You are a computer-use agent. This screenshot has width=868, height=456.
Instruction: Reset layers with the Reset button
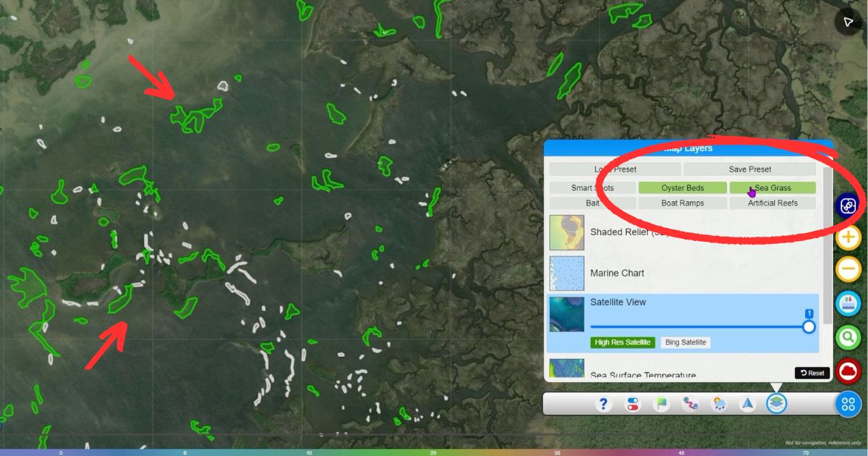[x=812, y=373]
